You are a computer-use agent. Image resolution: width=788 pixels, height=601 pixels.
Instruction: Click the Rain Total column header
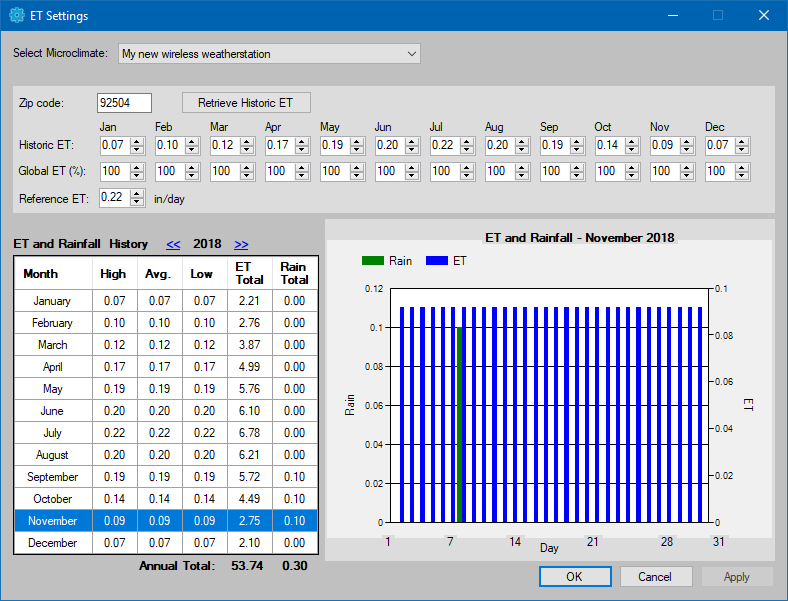click(295, 274)
